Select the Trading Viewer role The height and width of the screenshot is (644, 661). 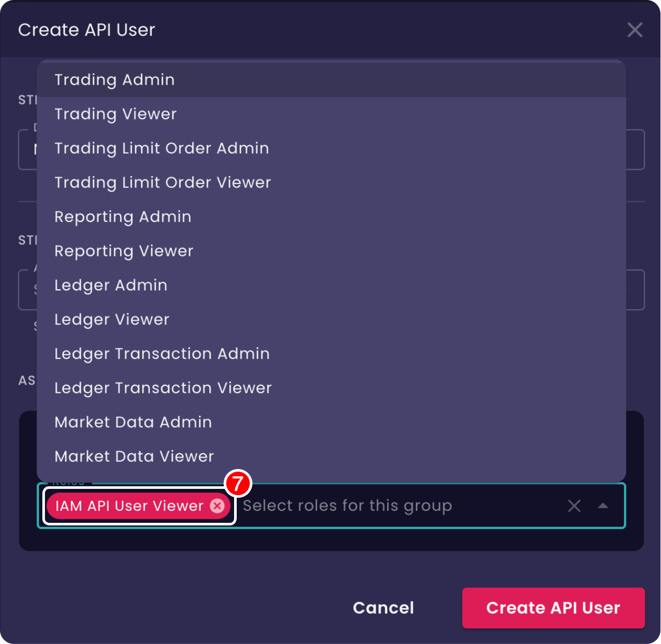coord(115,114)
